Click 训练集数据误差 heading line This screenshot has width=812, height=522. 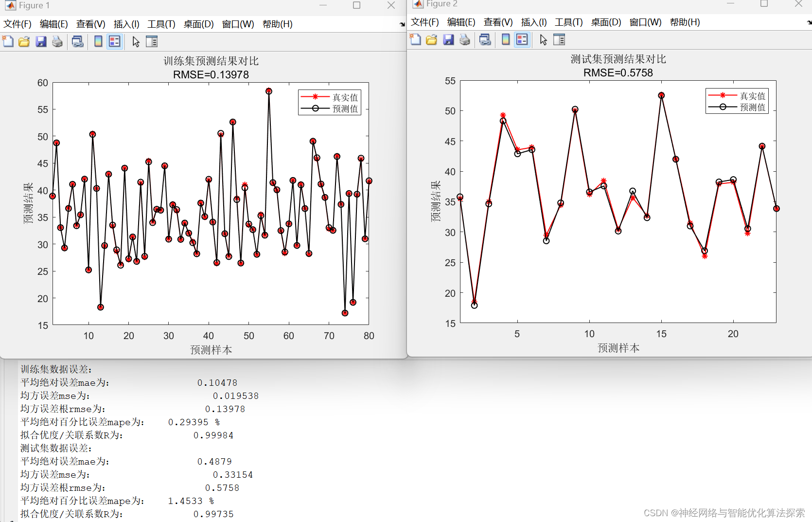[x=56, y=369]
